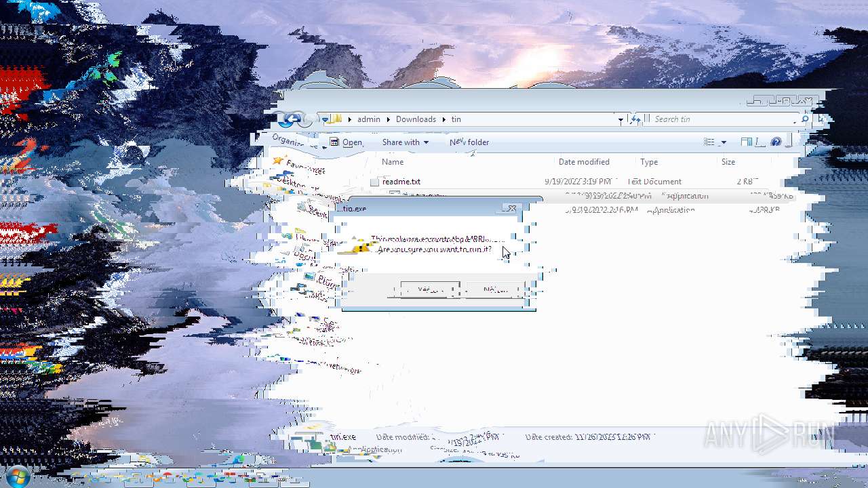Click New folder in the toolbar

coord(469,142)
